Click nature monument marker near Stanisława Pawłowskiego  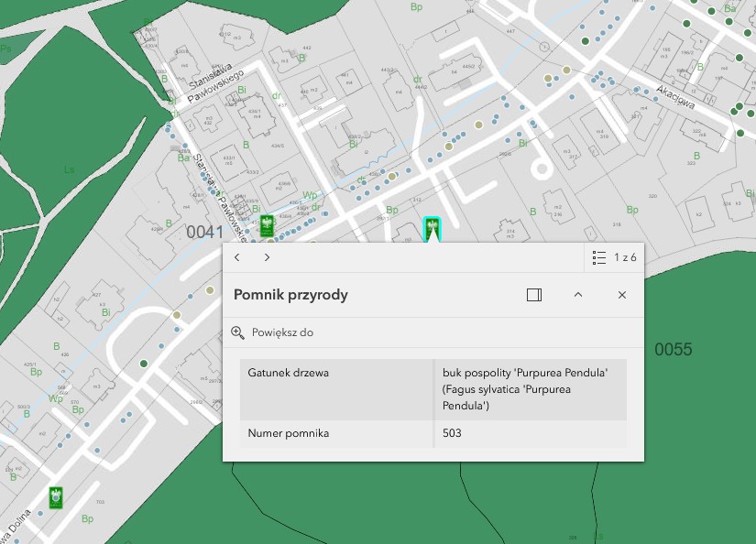(267, 224)
